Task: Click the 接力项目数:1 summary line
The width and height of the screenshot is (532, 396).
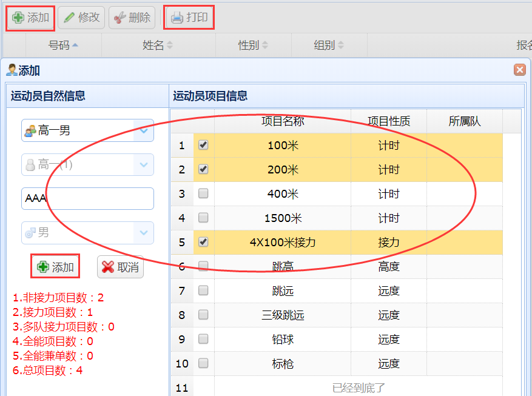Action: 53,312
